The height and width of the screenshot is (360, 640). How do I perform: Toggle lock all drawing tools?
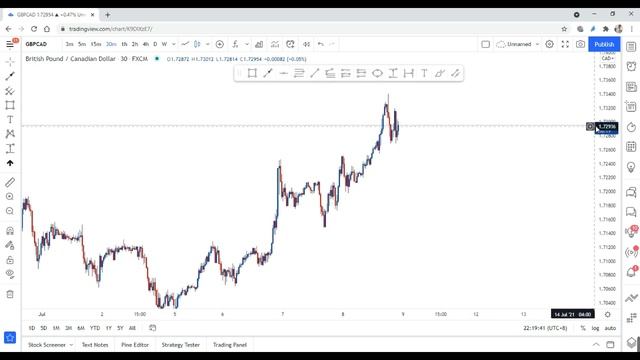(10, 260)
